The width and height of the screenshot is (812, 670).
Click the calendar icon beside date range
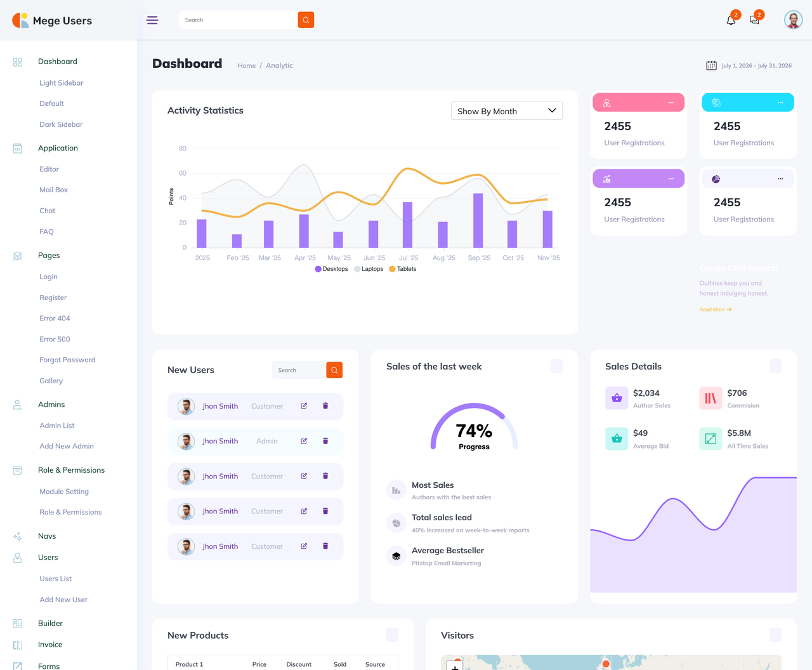pos(711,65)
